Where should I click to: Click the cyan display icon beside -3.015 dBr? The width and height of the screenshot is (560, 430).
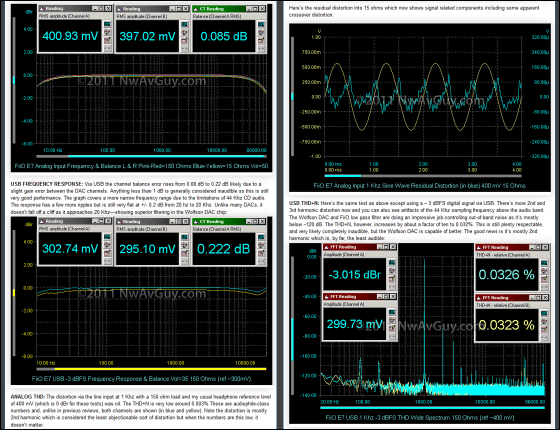point(392,262)
